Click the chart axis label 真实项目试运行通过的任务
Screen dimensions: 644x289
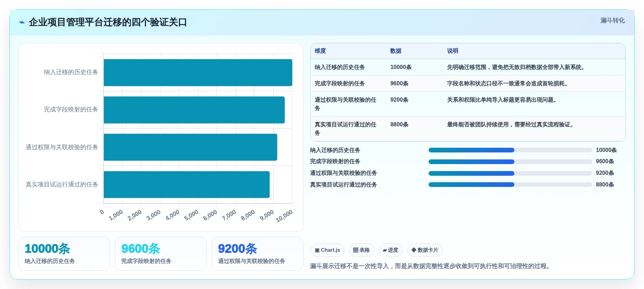pos(62,185)
